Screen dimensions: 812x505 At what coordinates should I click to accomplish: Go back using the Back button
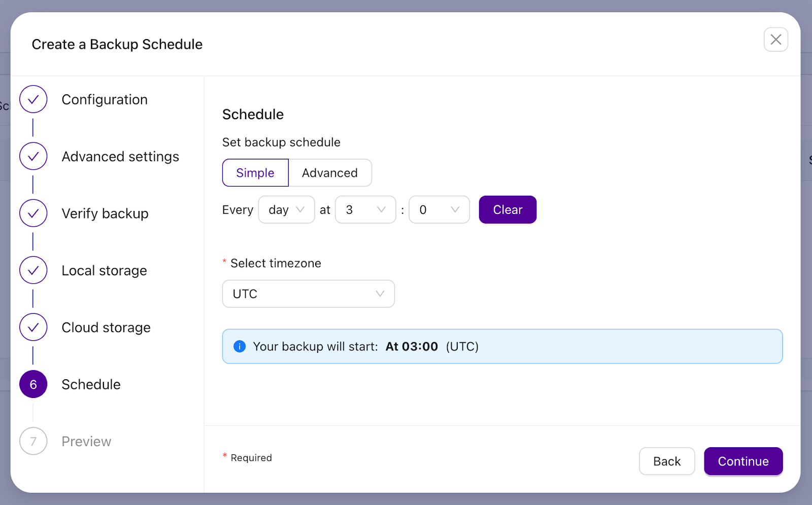click(667, 461)
